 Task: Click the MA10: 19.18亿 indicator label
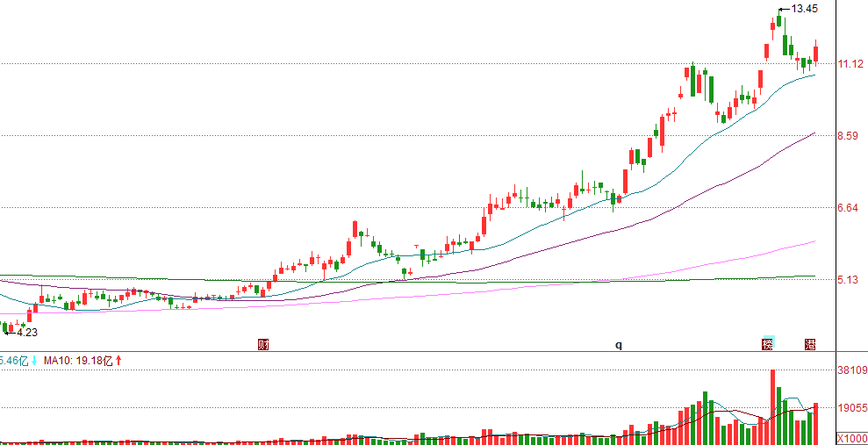coord(78,361)
